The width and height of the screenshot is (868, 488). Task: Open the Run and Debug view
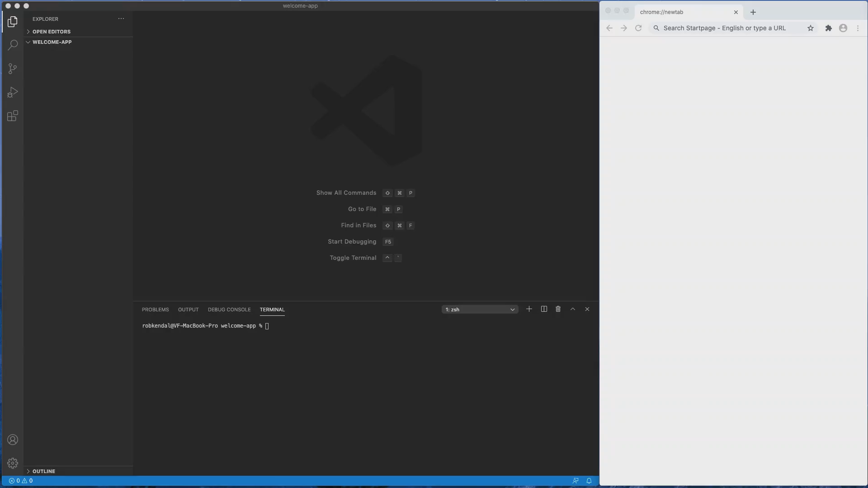point(13,92)
